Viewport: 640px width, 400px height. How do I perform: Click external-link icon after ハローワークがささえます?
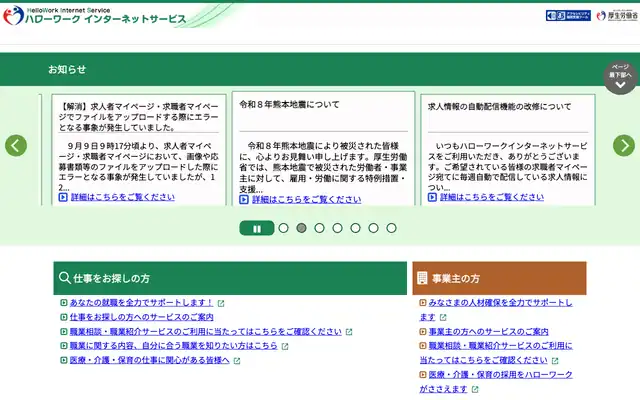pos(475,389)
